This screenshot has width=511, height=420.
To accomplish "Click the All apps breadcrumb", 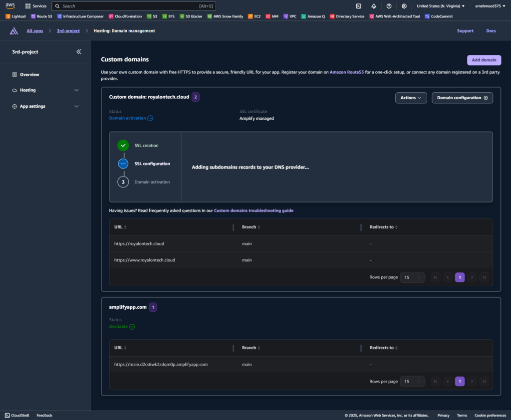I will point(35,31).
